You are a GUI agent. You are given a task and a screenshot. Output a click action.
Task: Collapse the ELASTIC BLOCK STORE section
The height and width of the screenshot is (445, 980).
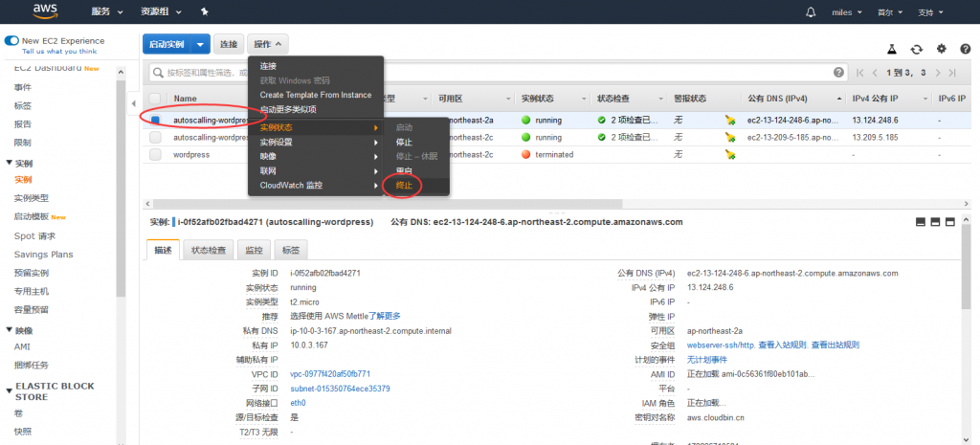point(10,391)
